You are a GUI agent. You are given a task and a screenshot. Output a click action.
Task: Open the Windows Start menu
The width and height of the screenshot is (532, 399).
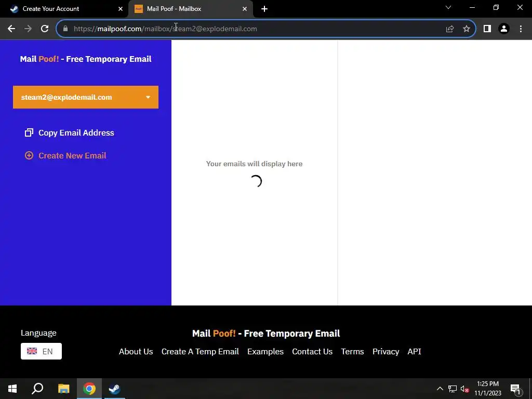[x=12, y=389]
